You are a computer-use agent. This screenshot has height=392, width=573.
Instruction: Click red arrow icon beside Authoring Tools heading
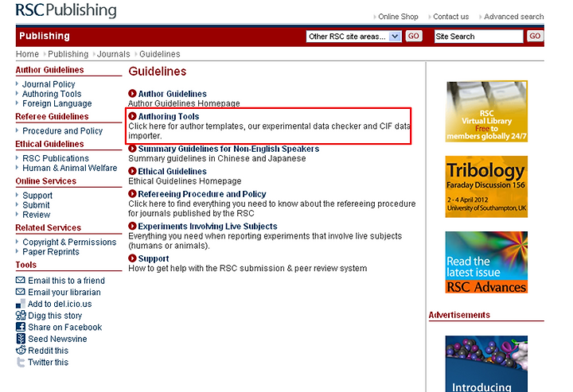click(132, 116)
